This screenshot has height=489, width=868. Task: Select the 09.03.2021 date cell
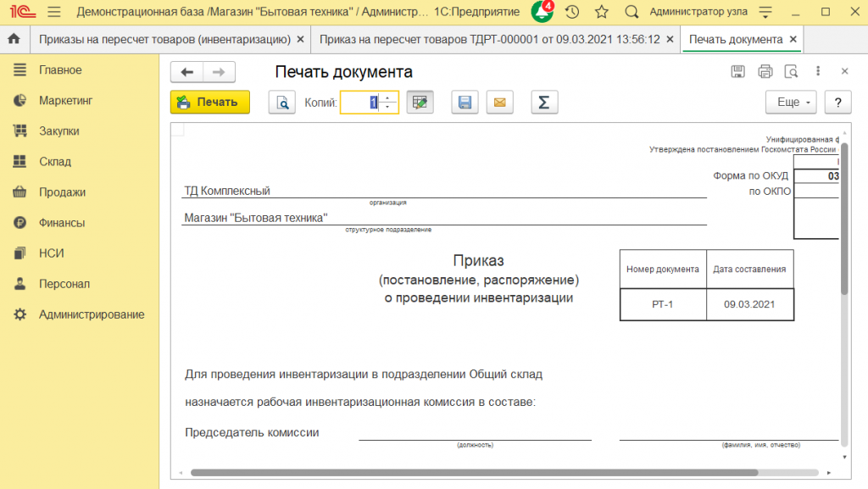pyautogui.click(x=749, y=304)
